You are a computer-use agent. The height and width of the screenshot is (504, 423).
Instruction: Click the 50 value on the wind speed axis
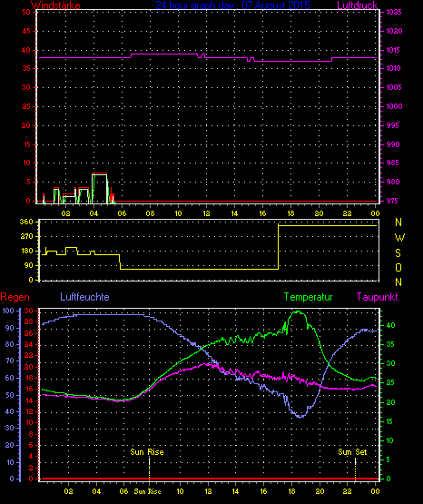(x=26, y=12)
